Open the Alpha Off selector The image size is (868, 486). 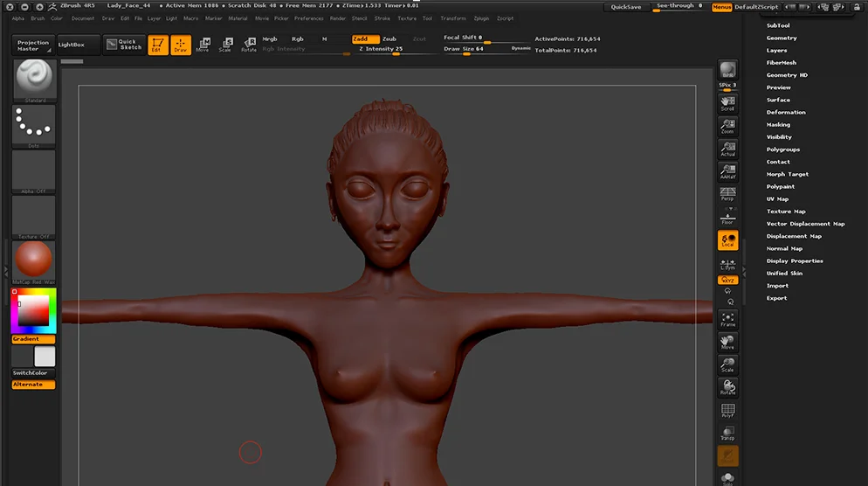coord(34,172)
